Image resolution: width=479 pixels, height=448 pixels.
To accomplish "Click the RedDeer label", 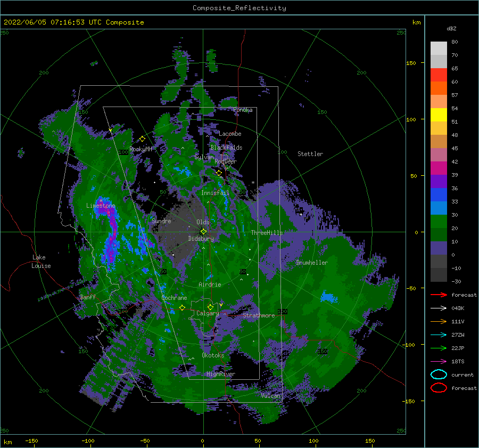I will coord(226,161).
